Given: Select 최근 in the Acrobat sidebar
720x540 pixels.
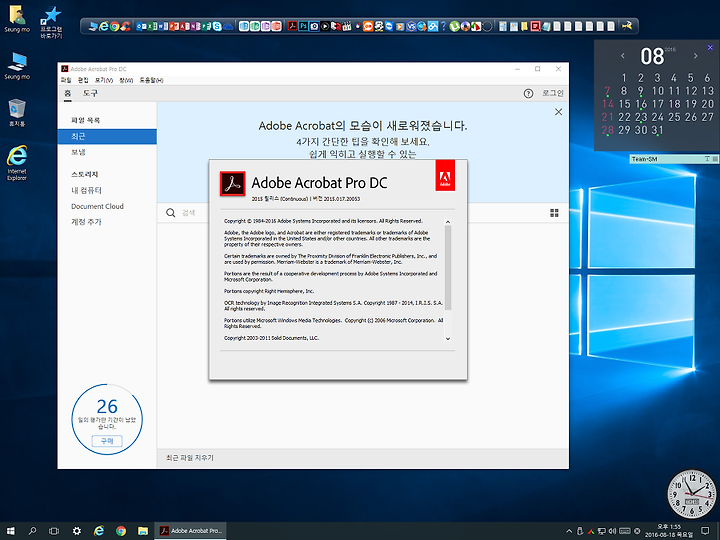Looking at the screenshot, I should pyautogui.click(x=107, y=136).
